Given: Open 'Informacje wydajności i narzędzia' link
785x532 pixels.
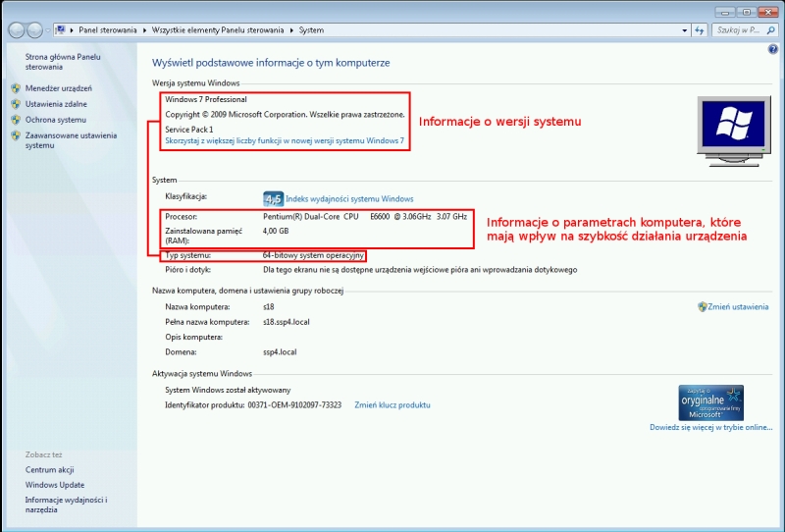Looking at the screenshot, I should (66, 505).
